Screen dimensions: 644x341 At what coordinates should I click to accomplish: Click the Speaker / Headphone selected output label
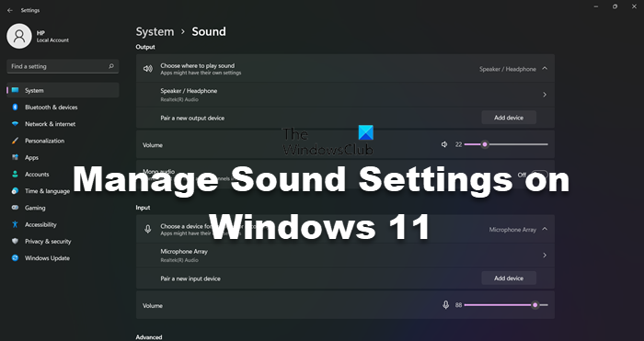point(508,69)
